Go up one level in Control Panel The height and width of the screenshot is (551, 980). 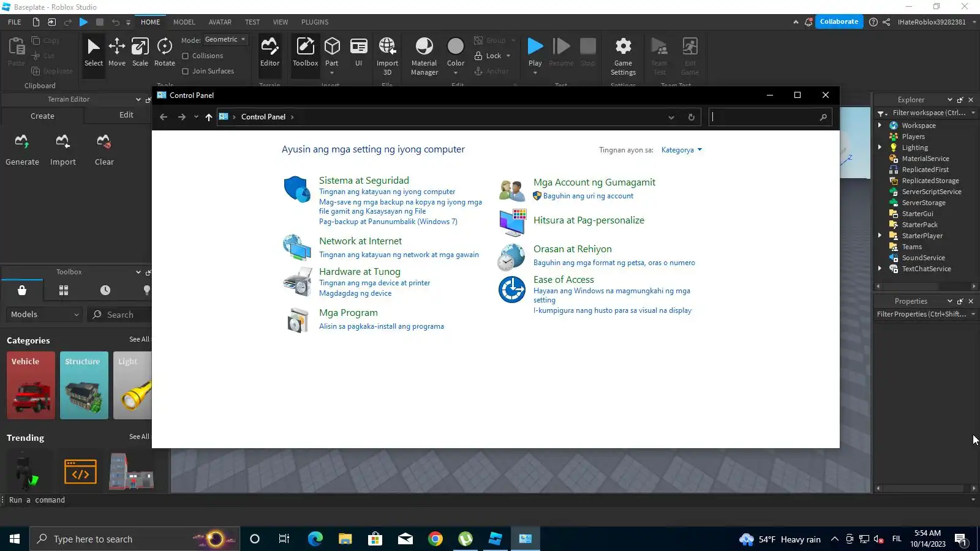coord(209,117)
